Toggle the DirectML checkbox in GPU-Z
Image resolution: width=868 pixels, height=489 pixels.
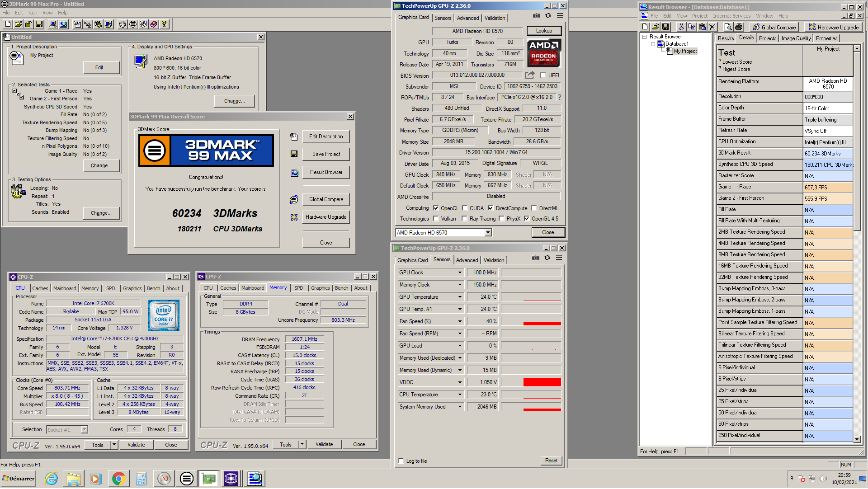534,208
